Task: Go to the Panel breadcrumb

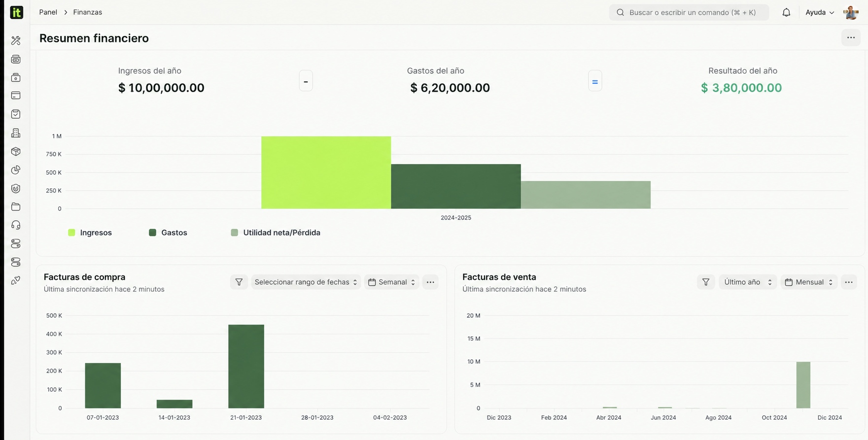Action: [x=48, y=12]
